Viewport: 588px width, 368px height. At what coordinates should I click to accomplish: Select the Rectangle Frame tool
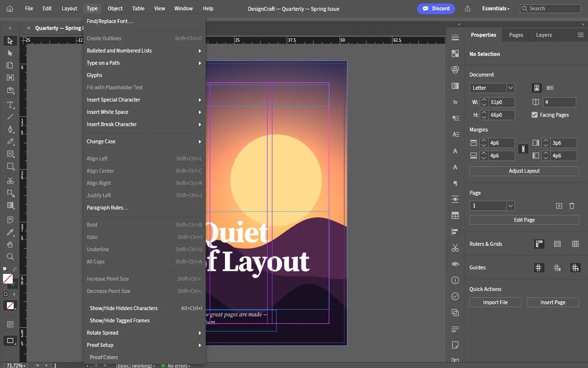[x=10, y=154]
